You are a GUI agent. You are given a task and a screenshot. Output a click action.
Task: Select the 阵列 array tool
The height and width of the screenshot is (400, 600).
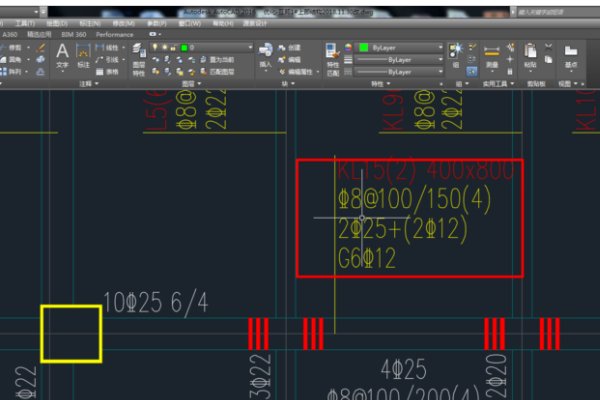11,72
